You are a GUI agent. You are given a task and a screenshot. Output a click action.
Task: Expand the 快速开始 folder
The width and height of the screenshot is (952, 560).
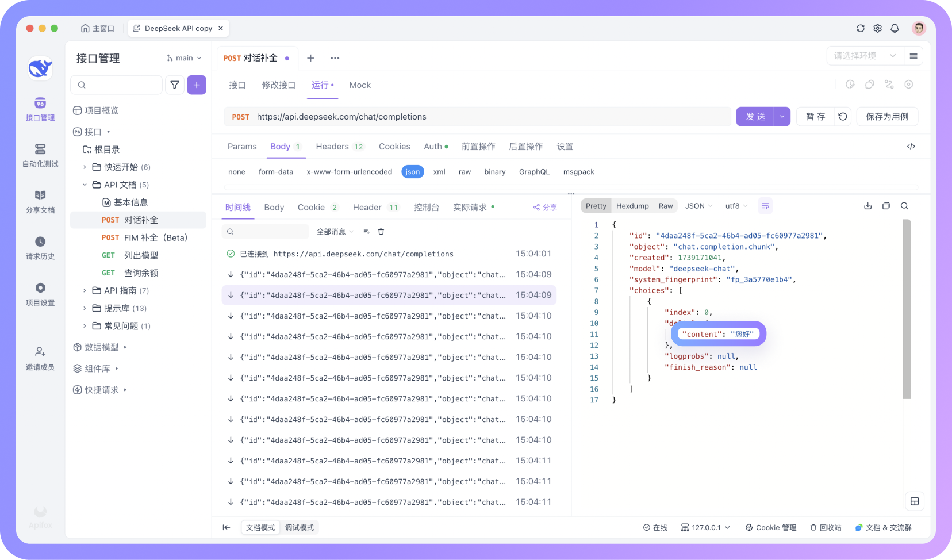click(85, 167)
